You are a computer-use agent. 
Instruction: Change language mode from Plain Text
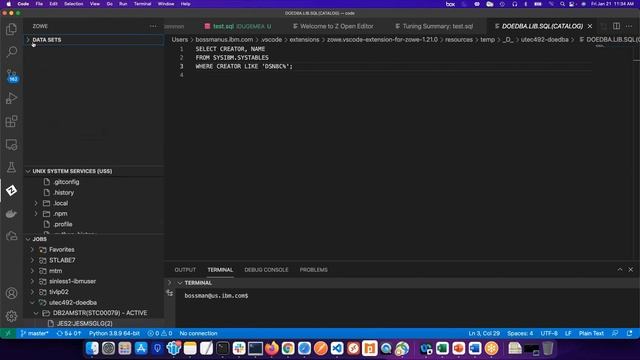(x=591, y=333)
